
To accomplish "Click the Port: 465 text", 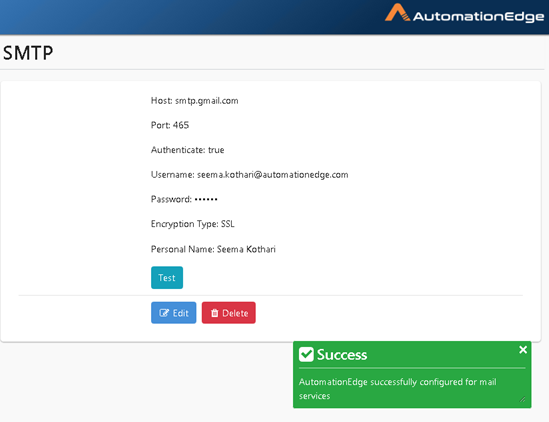I will tap(170, 125).
